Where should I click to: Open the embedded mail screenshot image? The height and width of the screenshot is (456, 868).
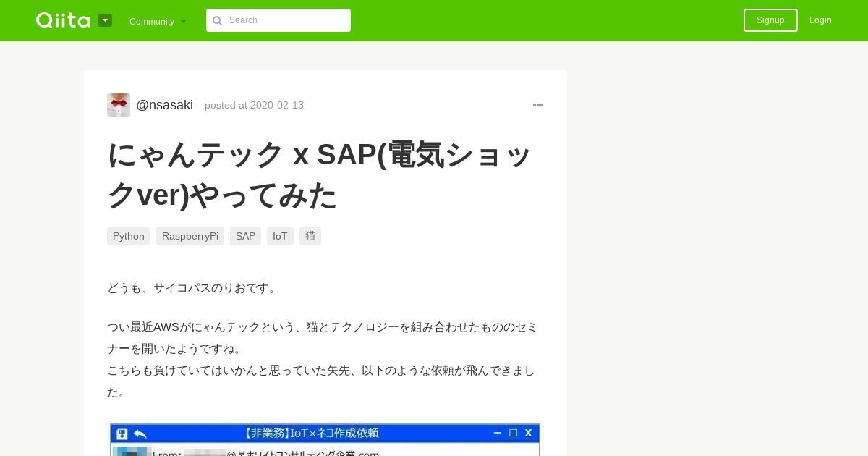325,439
